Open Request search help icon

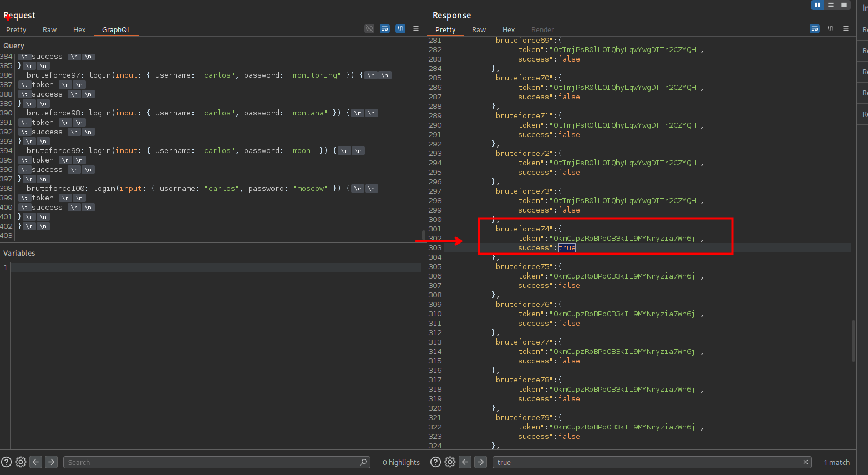(7, 462)
